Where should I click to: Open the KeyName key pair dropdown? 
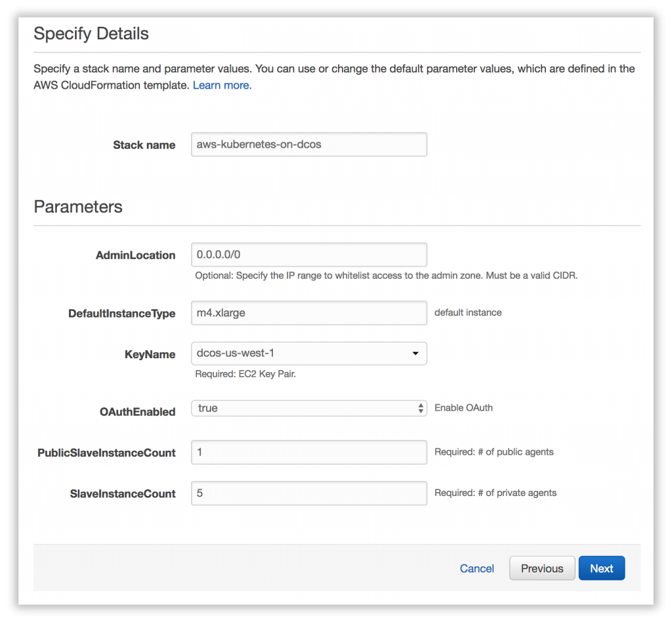pyautogui.click(x=308, y=354)
